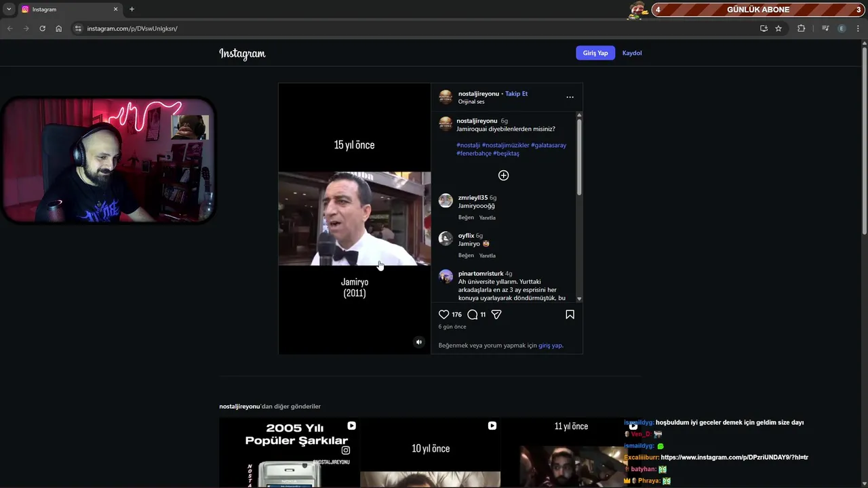Open browser extensions puzzle icon
This screenshot has height=488, width=868.
801,28
